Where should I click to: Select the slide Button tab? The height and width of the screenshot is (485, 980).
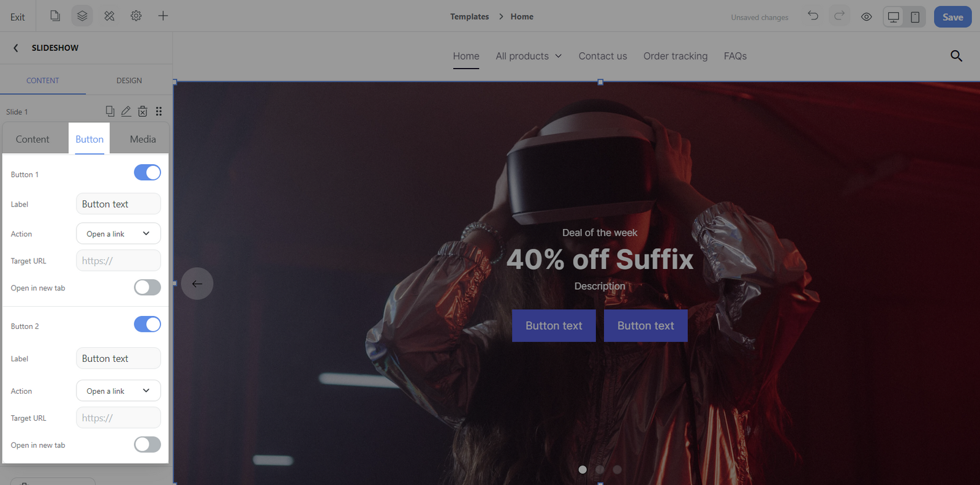point(89,139)
